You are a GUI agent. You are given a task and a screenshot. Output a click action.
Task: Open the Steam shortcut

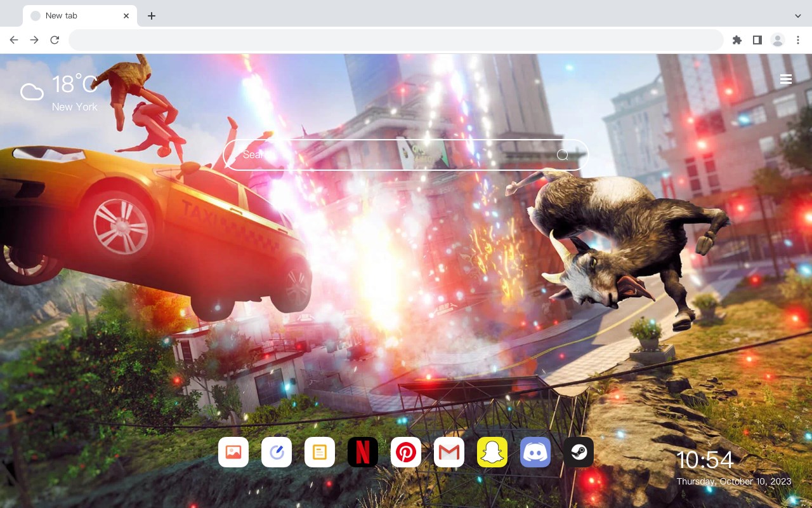(579, 452)
